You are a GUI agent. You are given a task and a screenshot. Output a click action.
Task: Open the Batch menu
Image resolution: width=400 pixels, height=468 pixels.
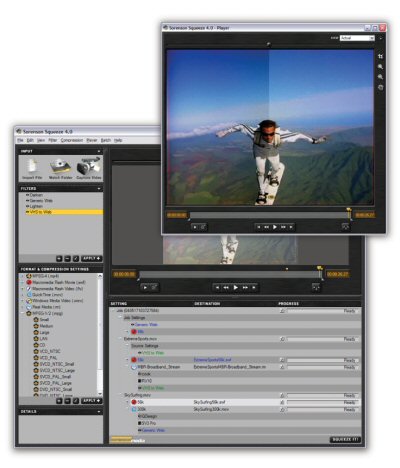coord(105,140)
